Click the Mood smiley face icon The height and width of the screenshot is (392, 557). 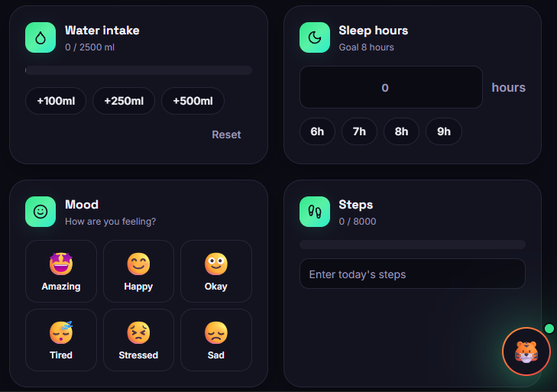(40, 212)
